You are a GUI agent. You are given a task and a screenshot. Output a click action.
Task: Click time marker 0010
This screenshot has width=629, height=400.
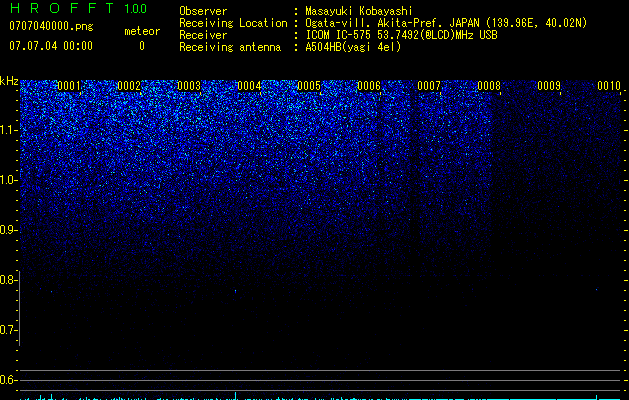609,86
